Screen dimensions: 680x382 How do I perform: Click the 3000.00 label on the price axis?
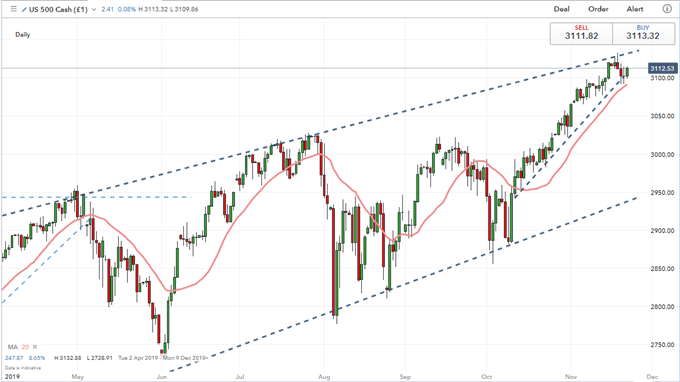pos(662,154)
